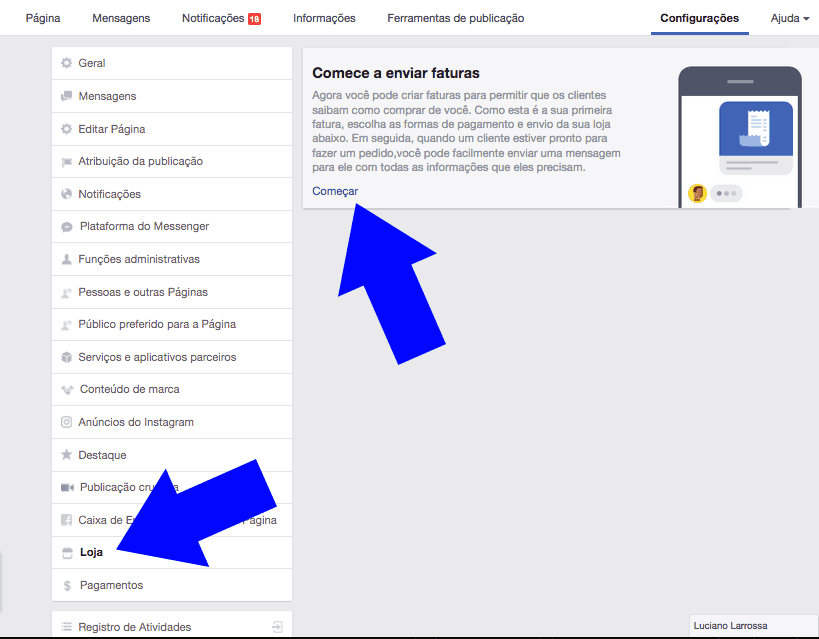Click the exit arrow icon on Registro de Atividades
This screenshot has height=639, width=819.
pos(277,627)
